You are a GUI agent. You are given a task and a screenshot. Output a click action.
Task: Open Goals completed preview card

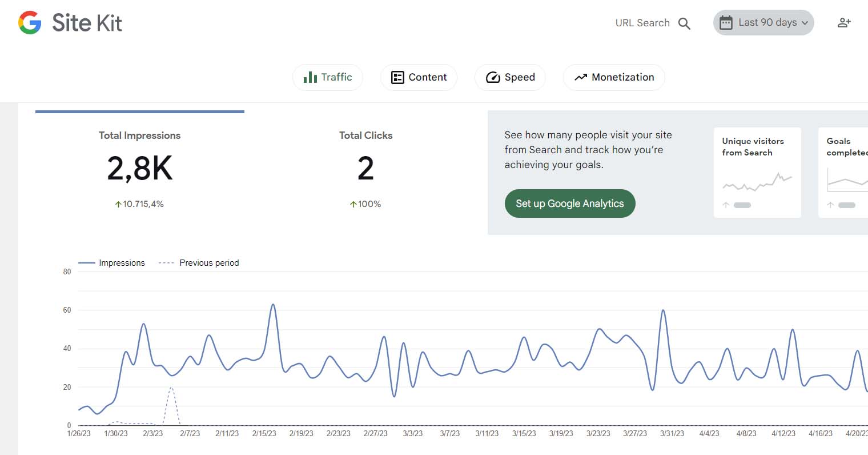pyautogui.click(x=843, y=173)
